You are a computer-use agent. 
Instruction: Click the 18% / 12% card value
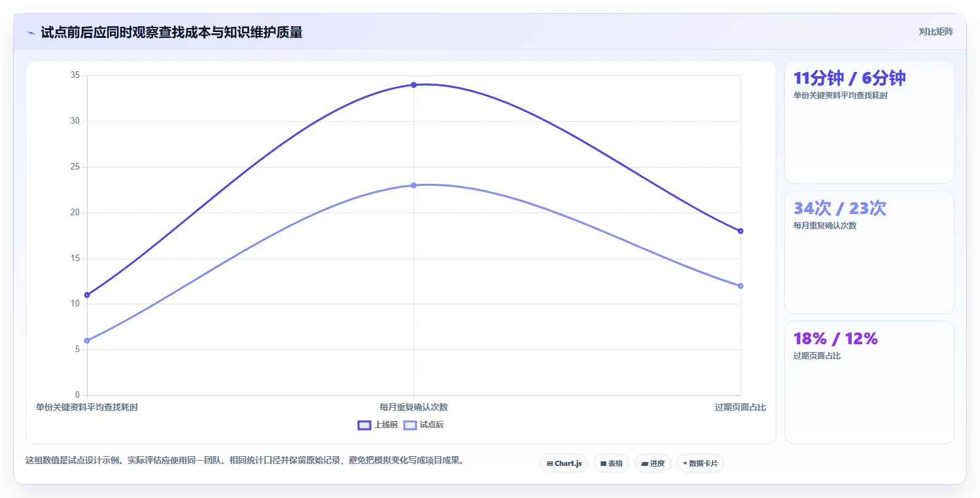[x=835, y=339]
